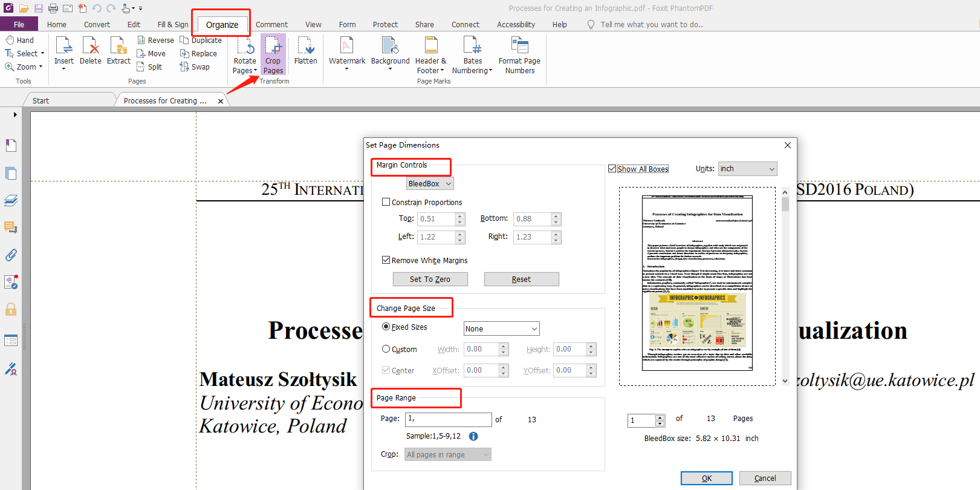Enable Constrain Proportions checkbox
The image size is (980, 490).
(x=386, y=202)
